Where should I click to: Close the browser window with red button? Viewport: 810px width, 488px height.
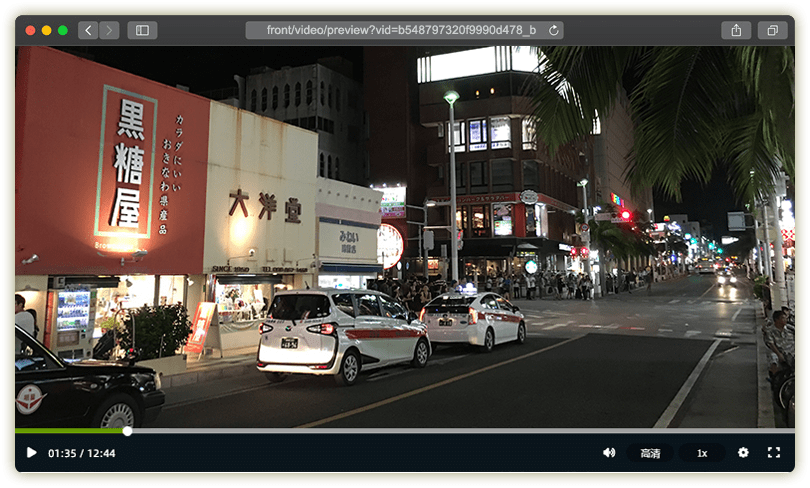(30, 30)
